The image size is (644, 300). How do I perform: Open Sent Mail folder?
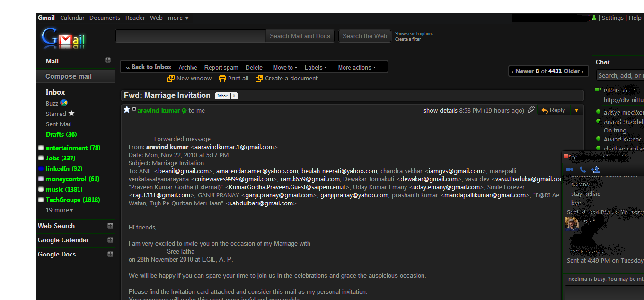(x=59, y=124)
